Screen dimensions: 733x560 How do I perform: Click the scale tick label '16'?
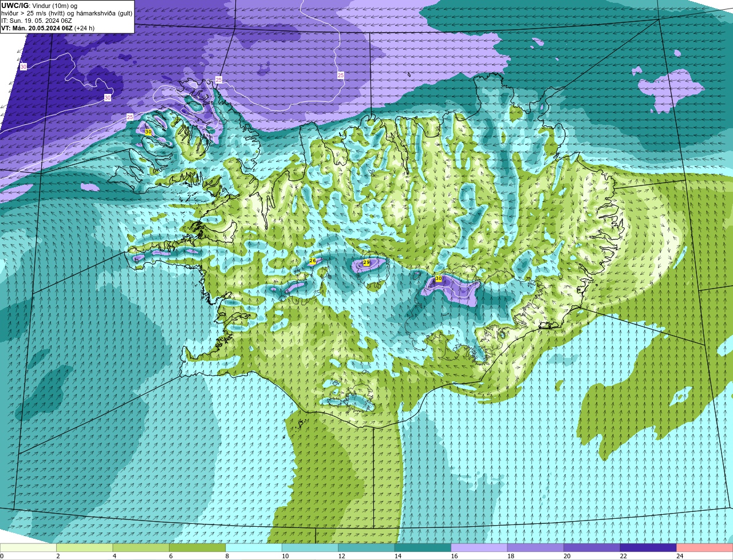[454, 556]
